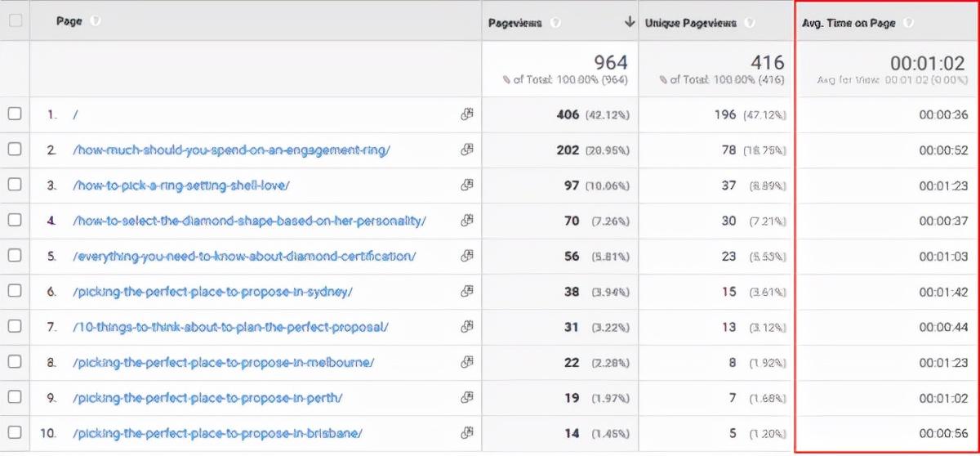Screen dimensions: 980x456
Task: Open /10-things-to-think-about-to-plan-the-perfect-proposal/ link
Action: pyautogui.click(x=230, y=327)
